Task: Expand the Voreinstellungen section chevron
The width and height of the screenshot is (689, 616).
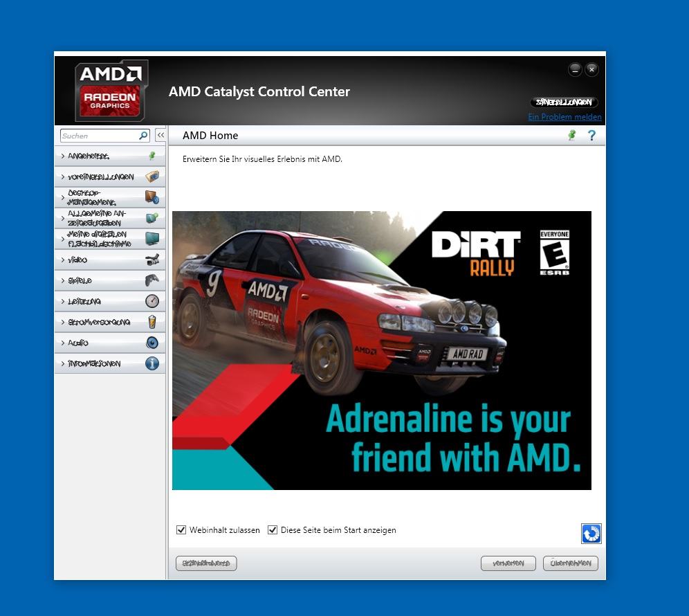Action: (x=62, y=176)
